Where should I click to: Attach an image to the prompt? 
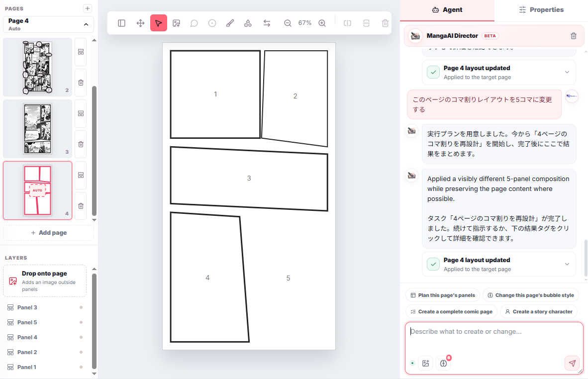click(x=426, y=363)
